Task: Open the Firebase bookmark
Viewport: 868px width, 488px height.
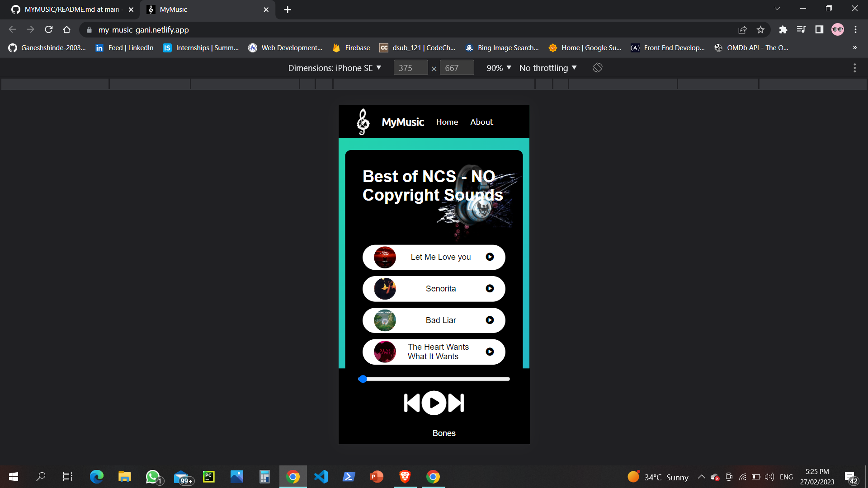Action: pos(351,48)
